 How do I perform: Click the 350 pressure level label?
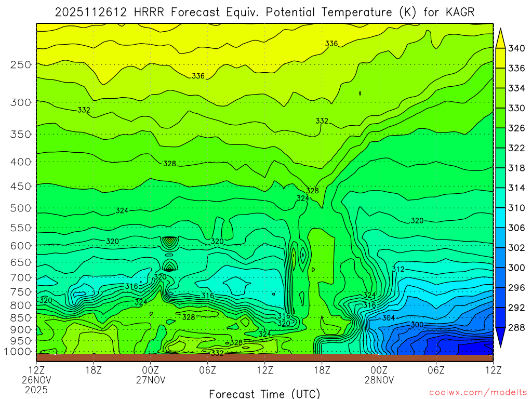[21, 135]
